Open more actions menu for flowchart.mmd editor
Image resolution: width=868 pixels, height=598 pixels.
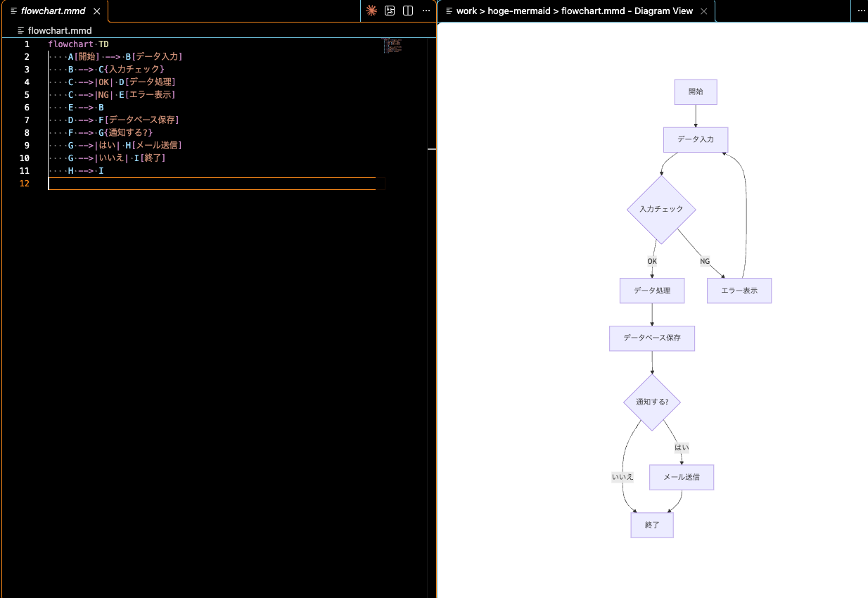426,11
